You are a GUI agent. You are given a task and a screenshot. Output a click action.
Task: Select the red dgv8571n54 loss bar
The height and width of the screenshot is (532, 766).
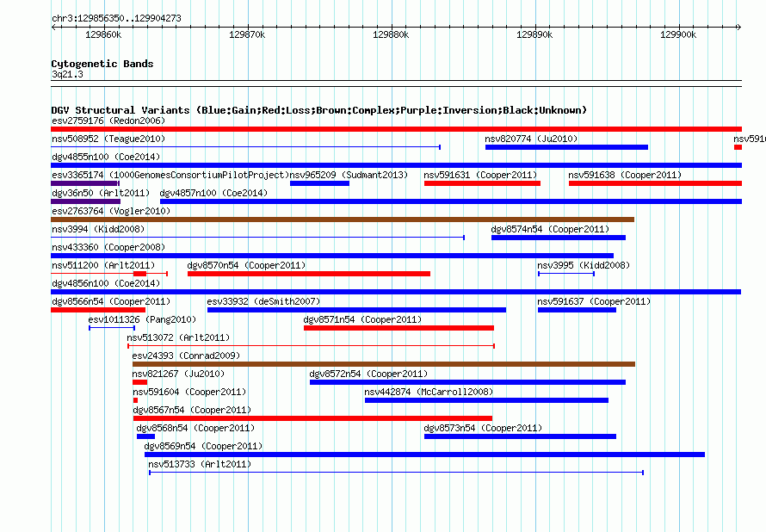click(x=398, y=328)
